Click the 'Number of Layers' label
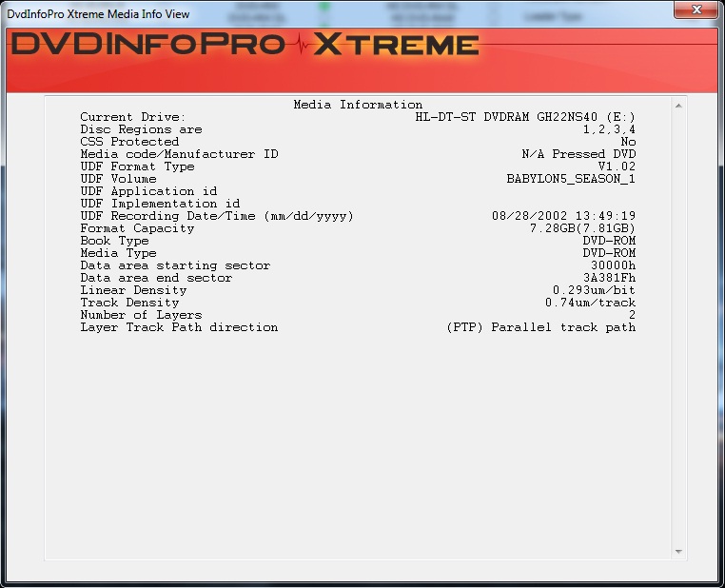 click(141, 315)
